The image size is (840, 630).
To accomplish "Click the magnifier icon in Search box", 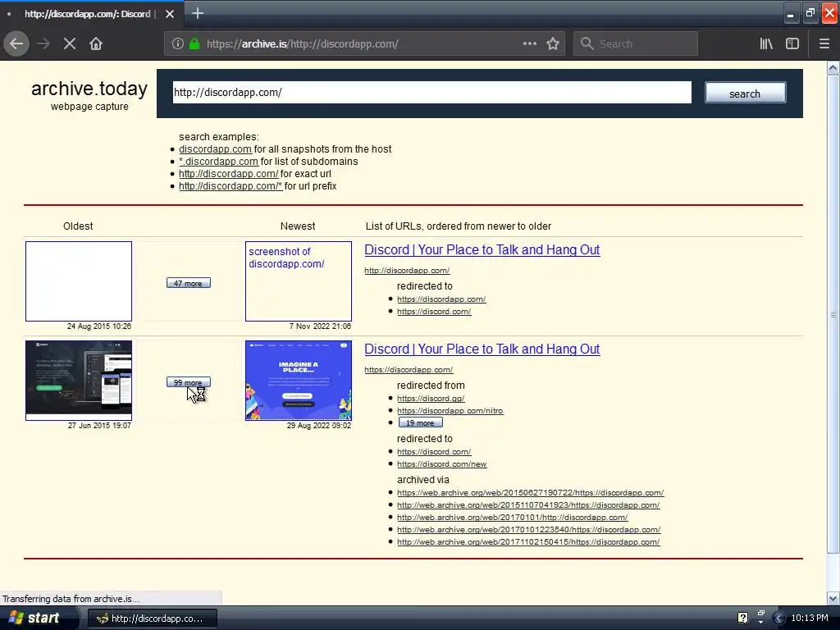I will [587, 44].
